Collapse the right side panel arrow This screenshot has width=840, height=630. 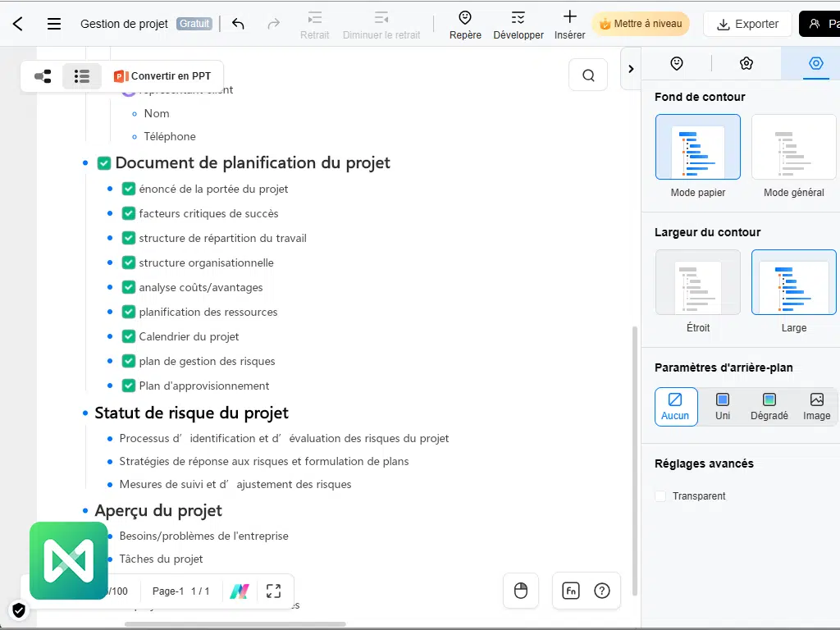[x=630, y=69]
